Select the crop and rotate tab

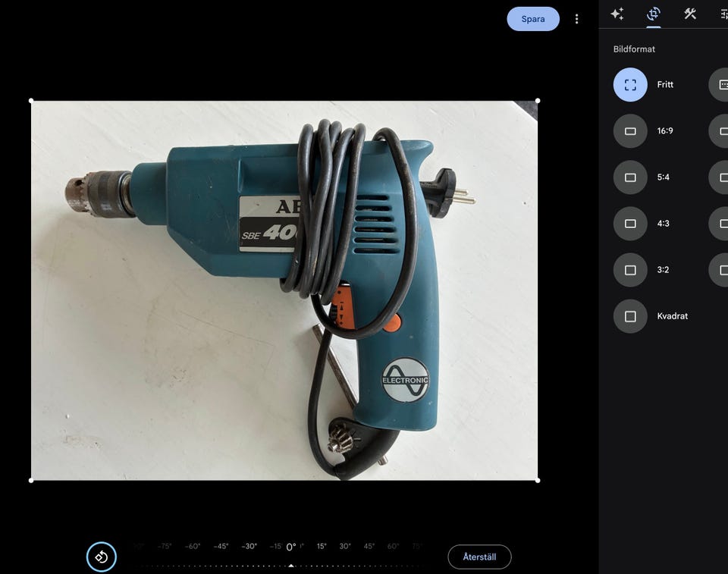click(653, 14)
